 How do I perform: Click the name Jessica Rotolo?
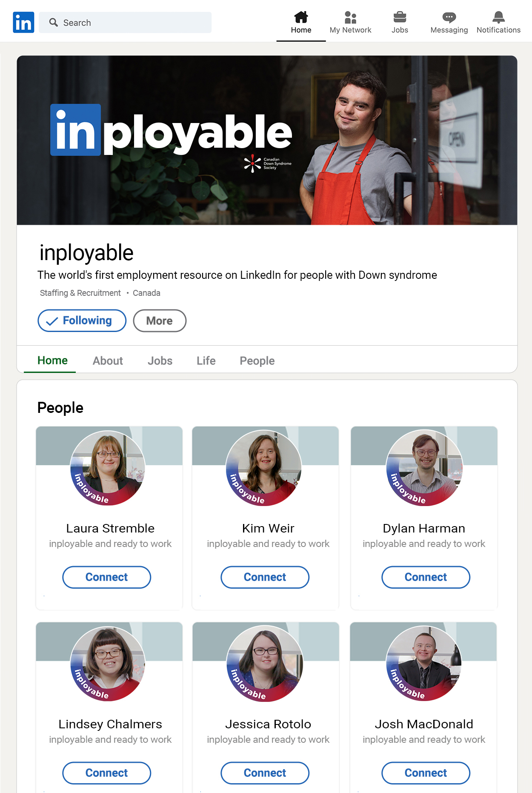[268, 724]
